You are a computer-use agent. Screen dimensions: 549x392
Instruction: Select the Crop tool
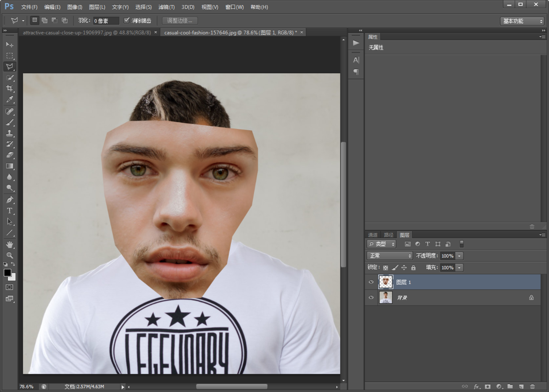point(9,89)
